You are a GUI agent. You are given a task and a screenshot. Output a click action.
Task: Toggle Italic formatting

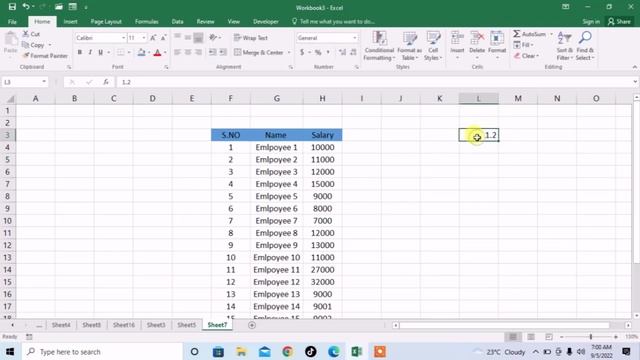click(90, 52)
